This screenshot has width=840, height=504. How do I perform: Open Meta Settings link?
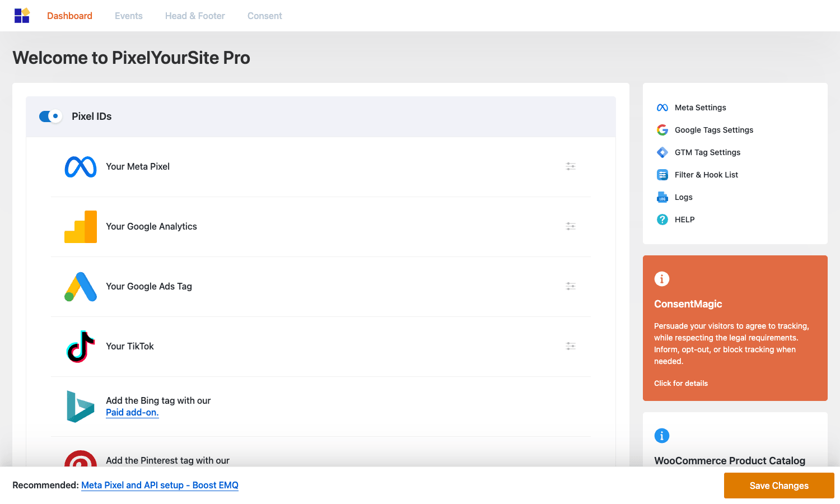(700, 108)
